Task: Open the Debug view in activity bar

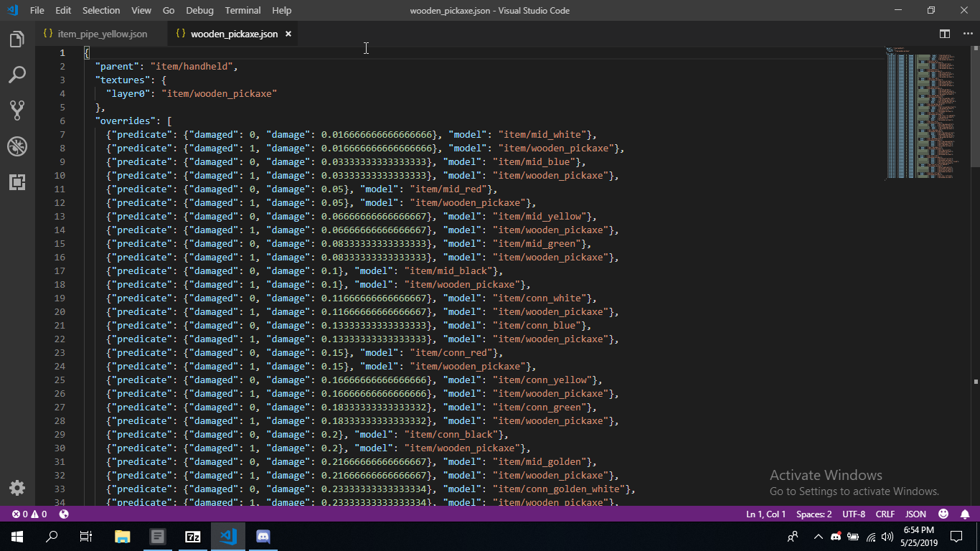Action: [x=17, y=146]
